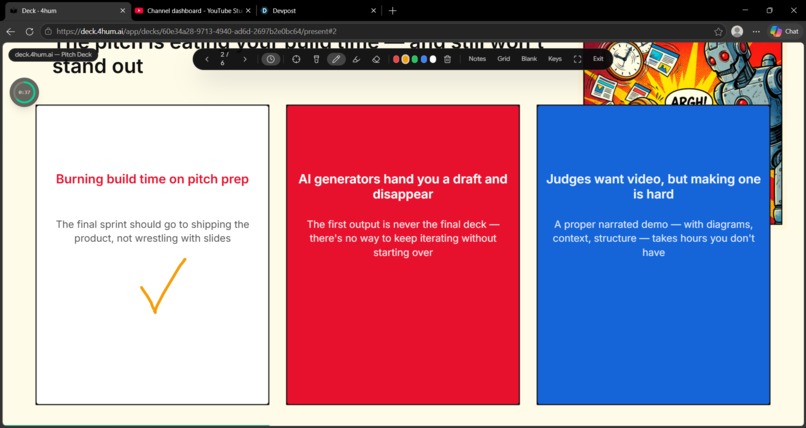Pick the red pen color
Viewport: 806px width, 428px height.
[396, 59]
